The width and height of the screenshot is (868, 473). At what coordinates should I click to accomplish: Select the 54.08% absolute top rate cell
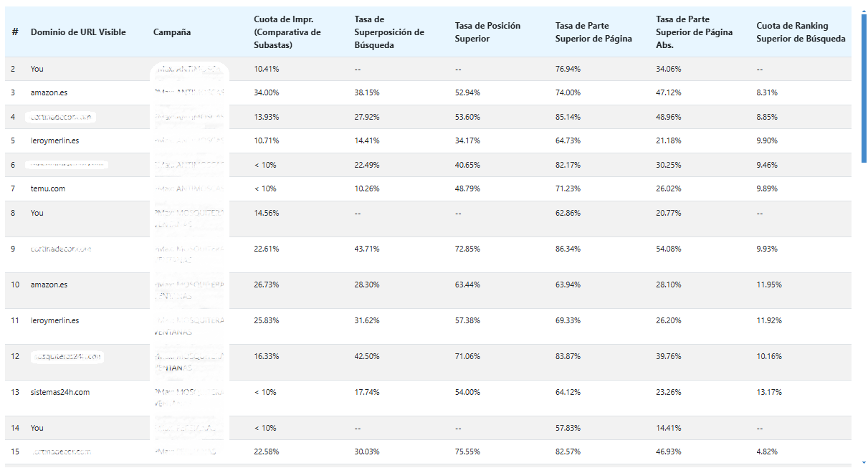(x=668, y=249)
